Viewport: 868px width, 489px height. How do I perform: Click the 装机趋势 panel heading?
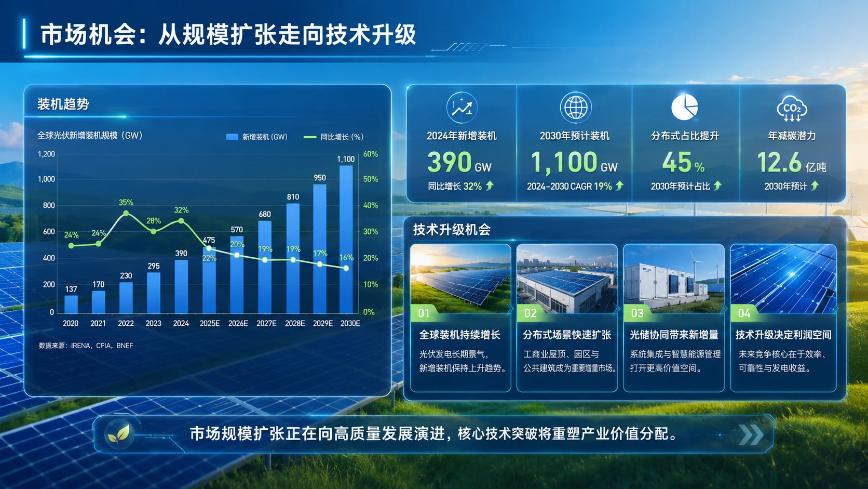63,104
